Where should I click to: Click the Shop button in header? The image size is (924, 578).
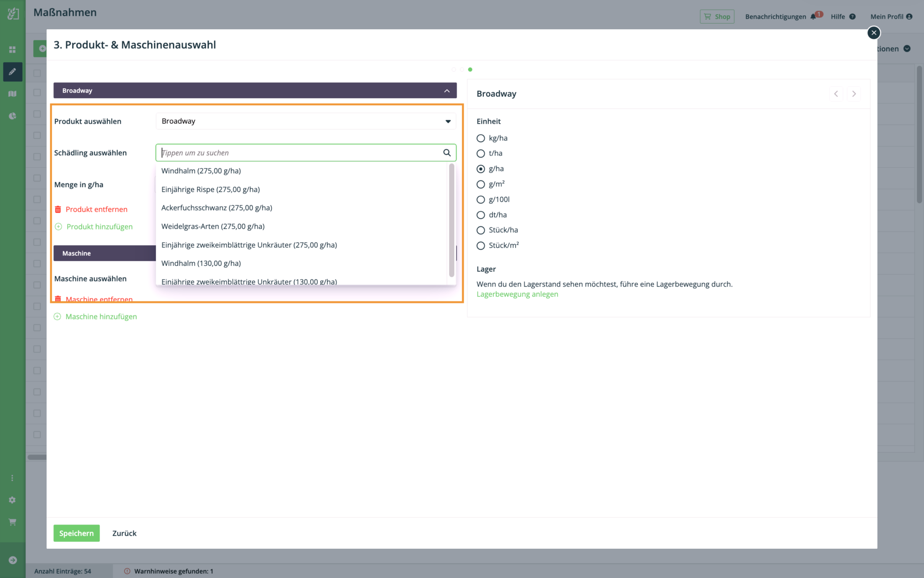click(x=717, y=16)
